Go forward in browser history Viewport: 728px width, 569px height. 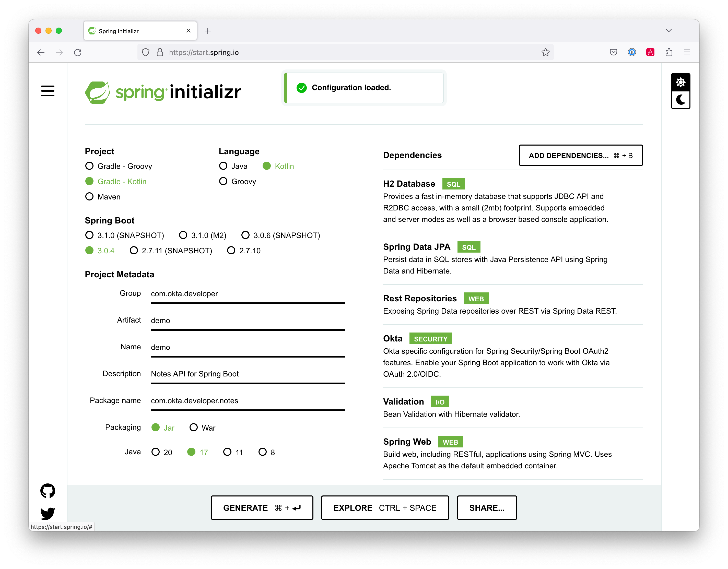point(59,52)
